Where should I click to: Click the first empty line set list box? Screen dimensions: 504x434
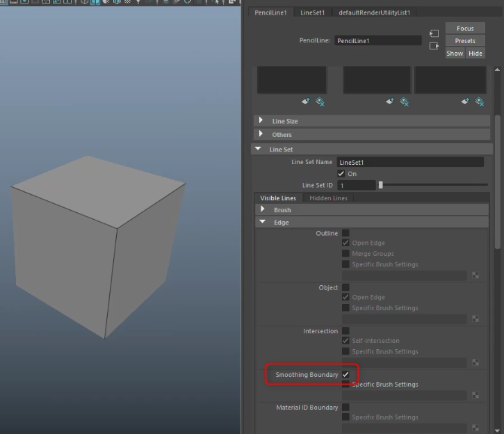coord(292,80)
